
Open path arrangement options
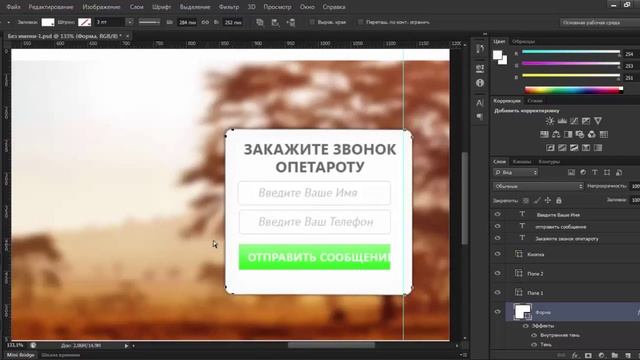click(x=291, y=22)
